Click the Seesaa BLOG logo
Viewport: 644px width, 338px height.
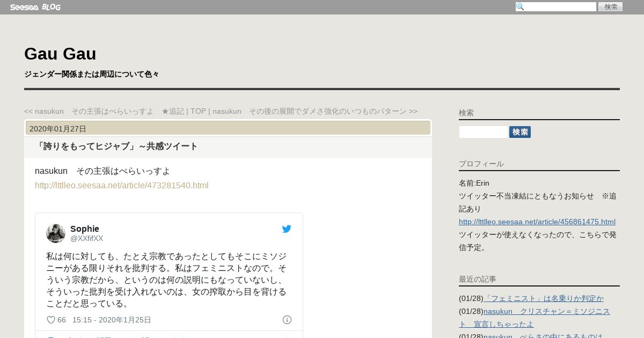pyautogui.click(x=35, y=7)
